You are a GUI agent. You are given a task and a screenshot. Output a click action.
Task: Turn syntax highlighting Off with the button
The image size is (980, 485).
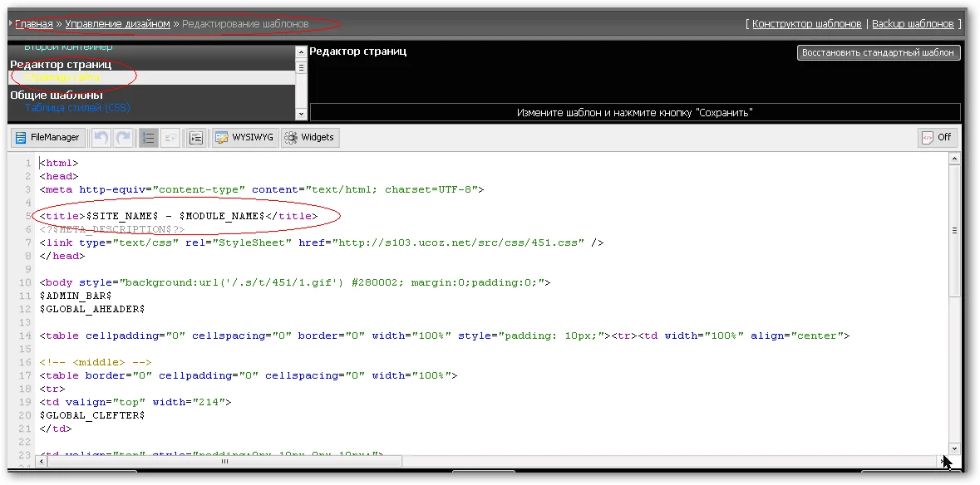point(937,137)
